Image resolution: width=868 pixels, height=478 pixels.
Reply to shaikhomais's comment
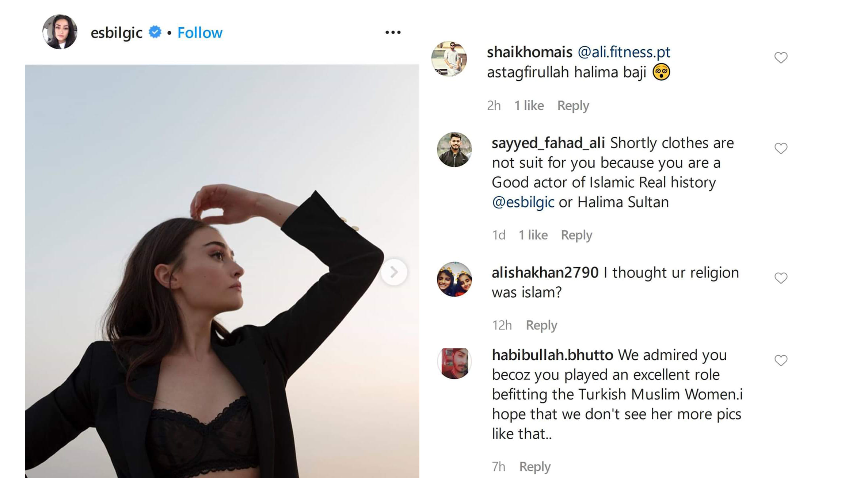(x=573, y=106)
